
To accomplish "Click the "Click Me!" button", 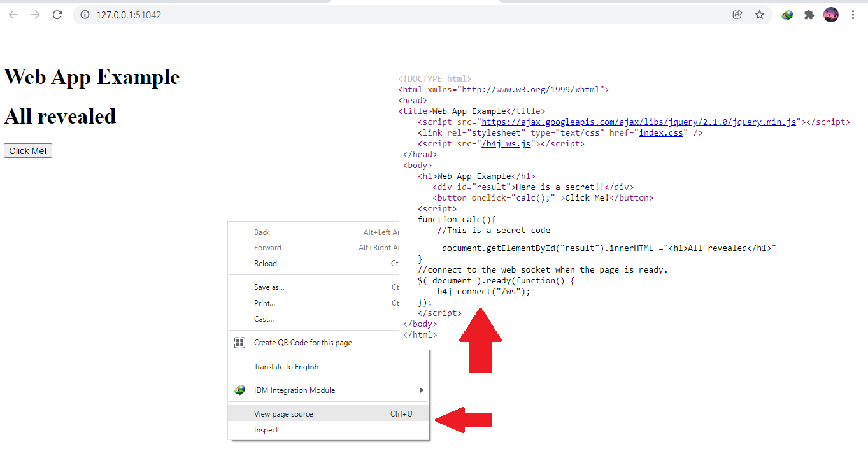I will pyautogui.click(x=28, y=151).
